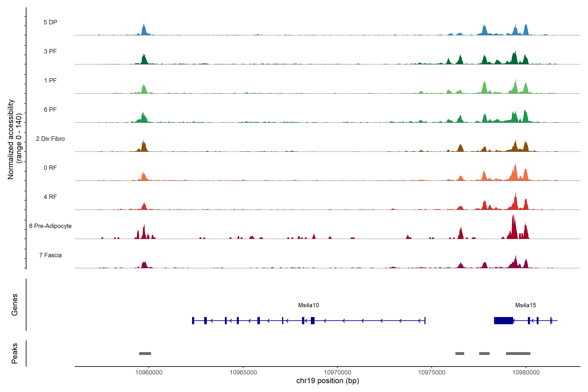
Task: Click the 5 DP track label
Action: click(50, 22)
